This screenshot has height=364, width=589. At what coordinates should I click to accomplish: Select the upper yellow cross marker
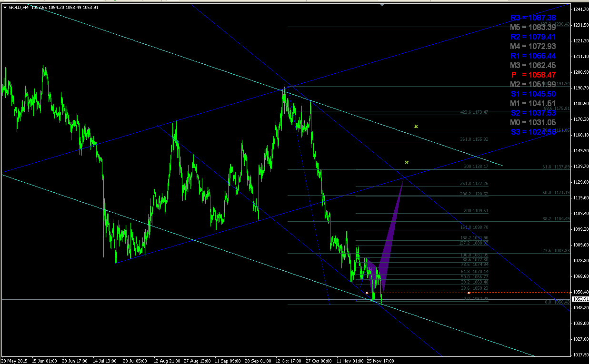[x=416, y=127]
